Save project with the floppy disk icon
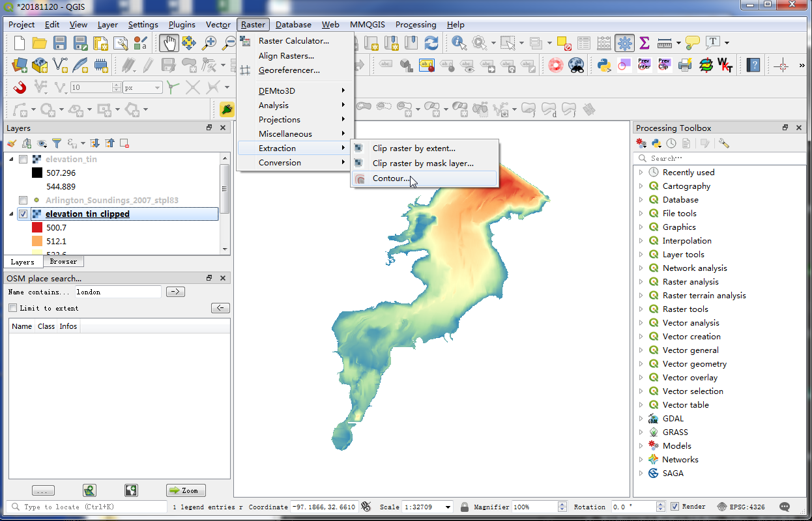The width and height of the screenshot is (812, 521). click(60, 44)
